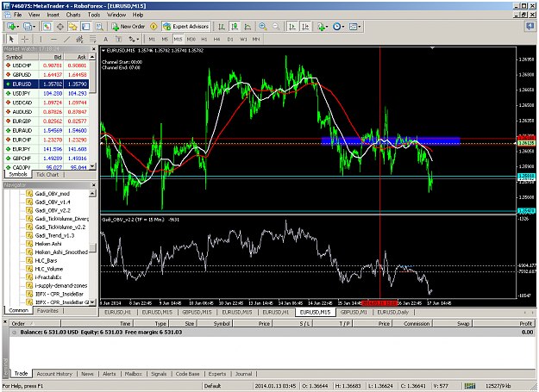Click the Expert Advisors button
Image resolution: width=539 pixels, height=392 pixels.
coord(186,27)
